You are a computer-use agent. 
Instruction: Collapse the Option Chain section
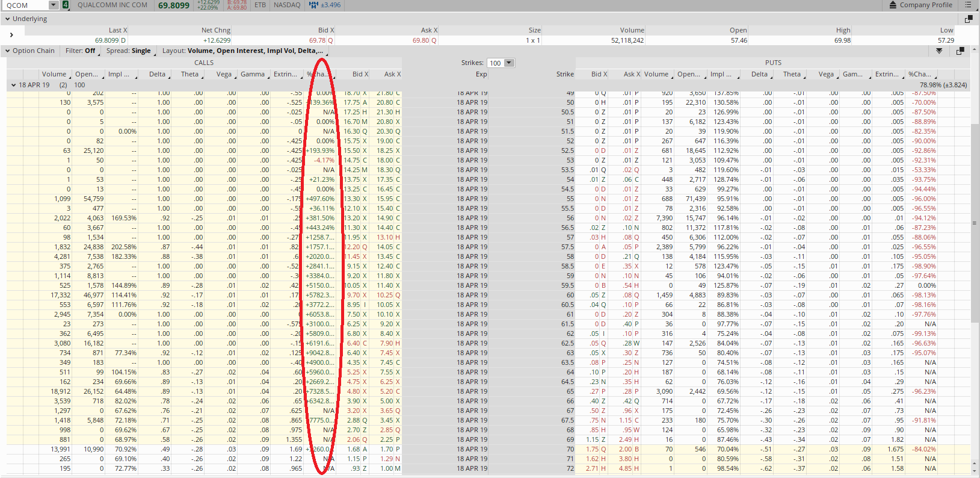tap(8, 51)
